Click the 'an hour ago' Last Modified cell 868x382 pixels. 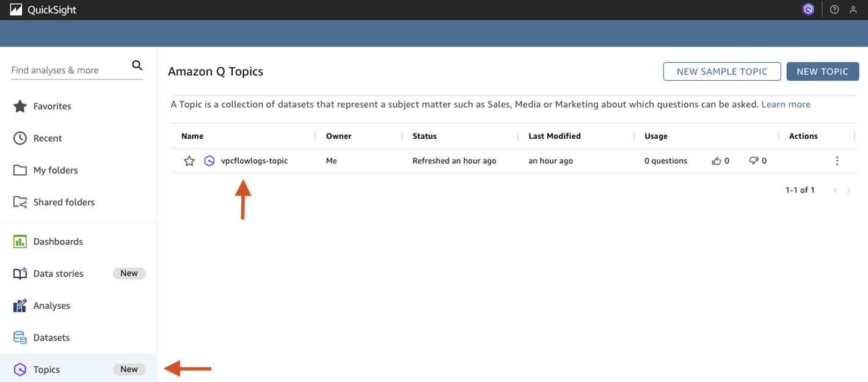(551, 161)
